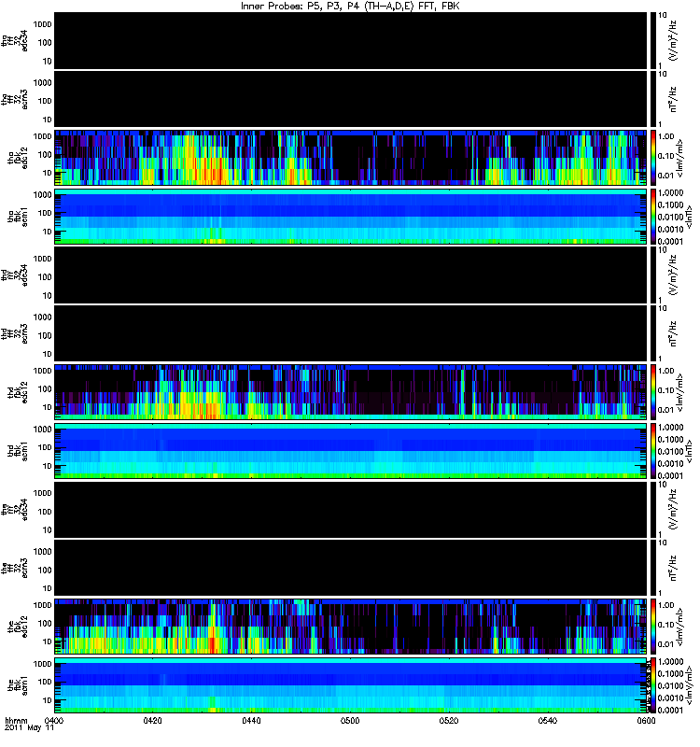Click the "thd fff 32 scm3" y-axis title
The height and width of the screenshot is (747, 700).
(14, 333)
